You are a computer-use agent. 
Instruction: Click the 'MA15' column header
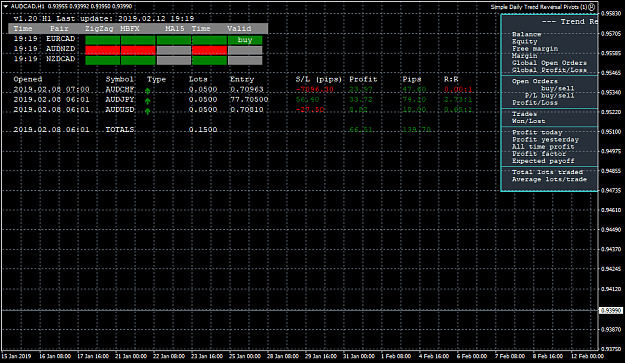pyautogui.click(x=175, y=29)
